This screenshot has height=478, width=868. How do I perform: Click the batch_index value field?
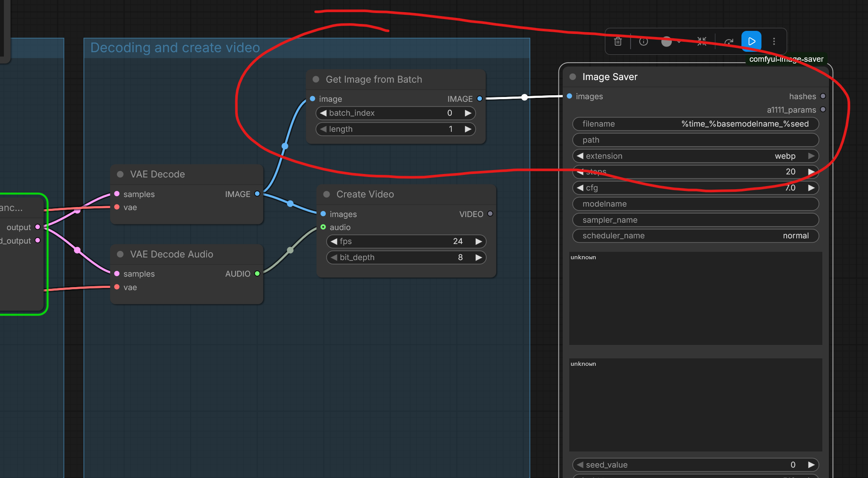click(395, 113)
